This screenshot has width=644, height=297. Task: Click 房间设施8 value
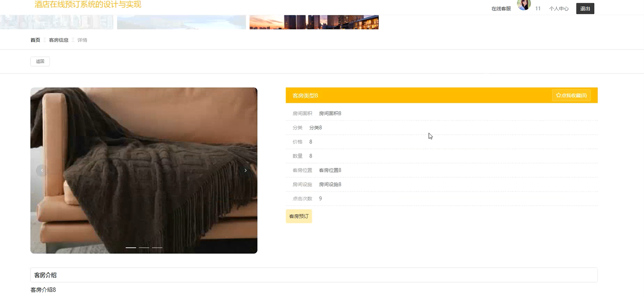tap(330, 184)
